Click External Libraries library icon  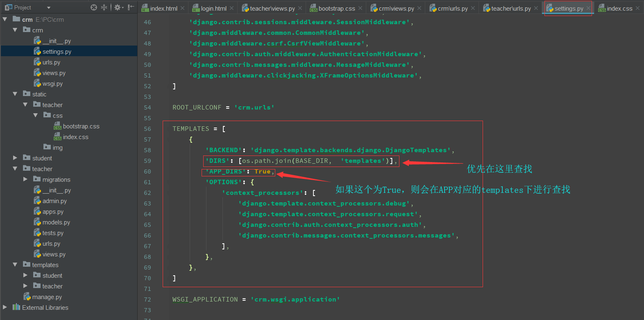point(16,307)
